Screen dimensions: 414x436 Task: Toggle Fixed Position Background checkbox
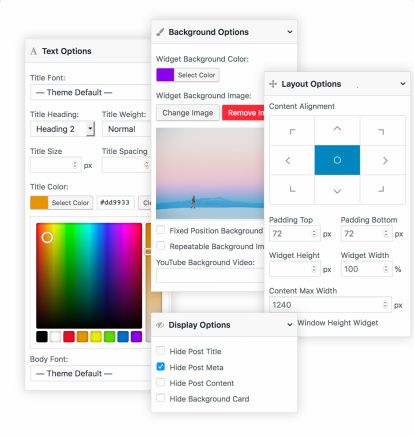[161, 230]
